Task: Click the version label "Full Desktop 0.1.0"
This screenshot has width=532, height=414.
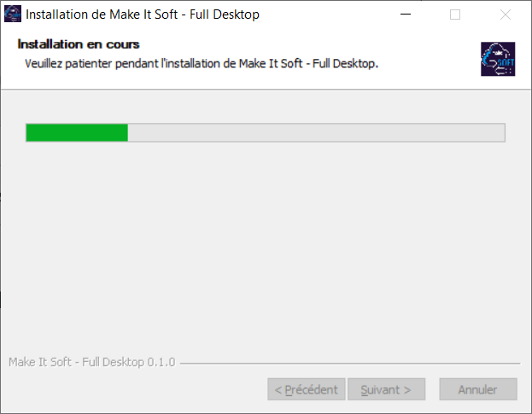Action: click(129, 362)
